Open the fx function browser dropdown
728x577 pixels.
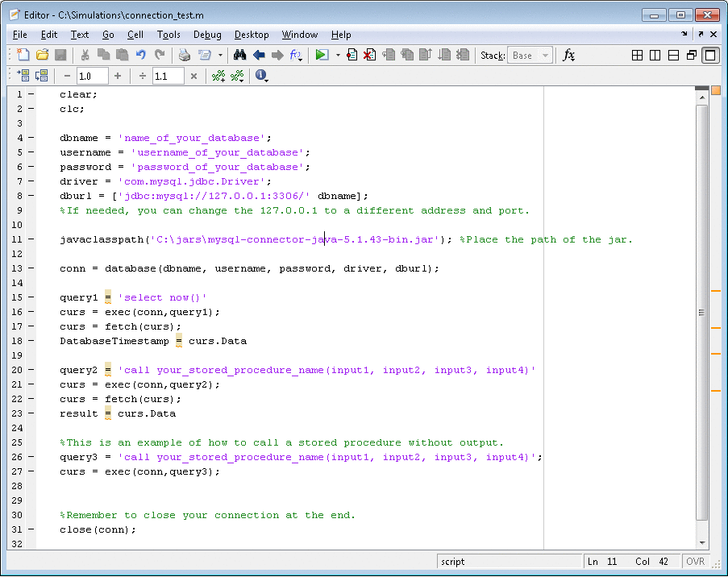pyautogui.click(x=569, y=55)
